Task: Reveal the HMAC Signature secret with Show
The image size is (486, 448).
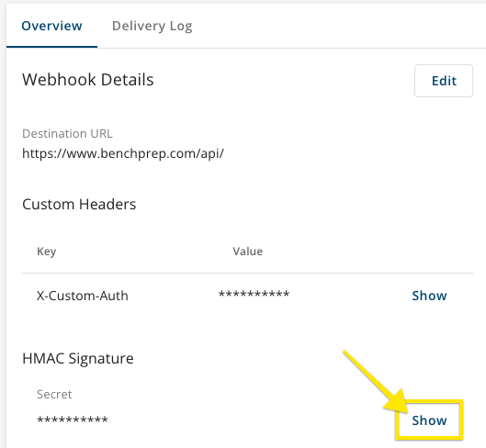Action: [x=429, y=420]
